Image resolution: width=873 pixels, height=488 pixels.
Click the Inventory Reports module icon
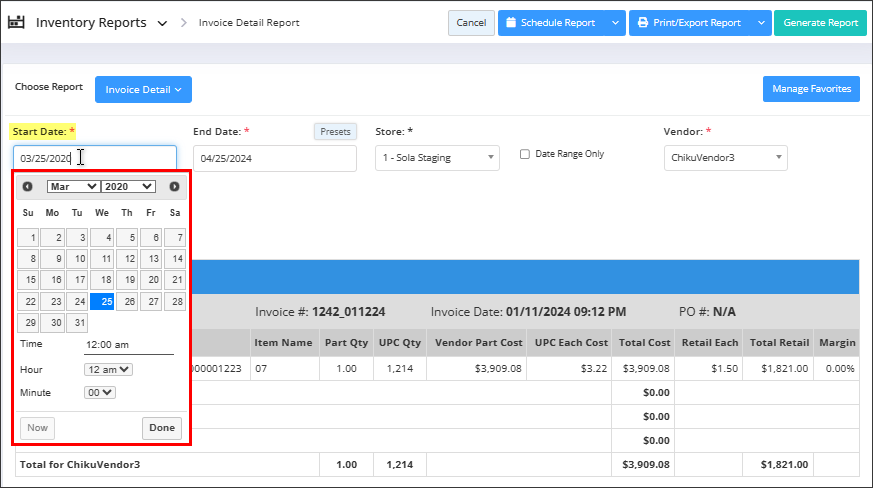point(17,22)
